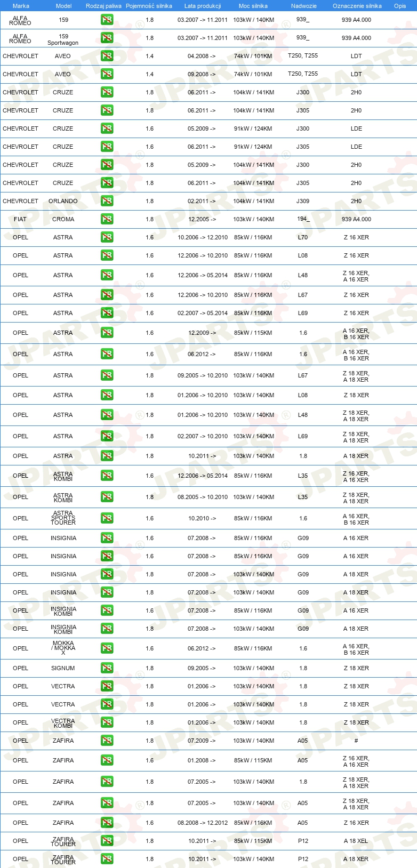
Task: Click the Lata produkcji column header
Action: tap(203, 6)
